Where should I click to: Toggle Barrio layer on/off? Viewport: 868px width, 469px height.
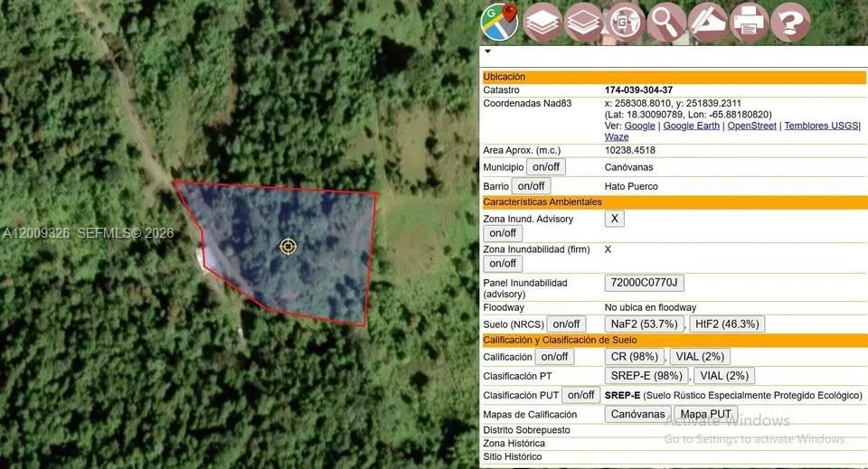(x=531, y=186)
